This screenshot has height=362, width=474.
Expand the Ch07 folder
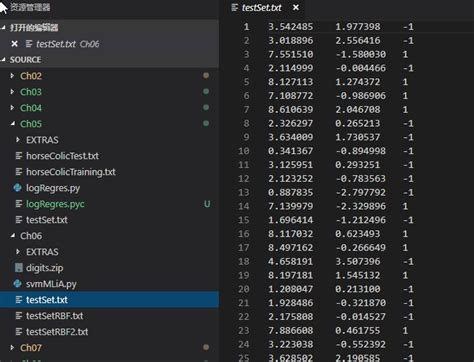[12, 348]
